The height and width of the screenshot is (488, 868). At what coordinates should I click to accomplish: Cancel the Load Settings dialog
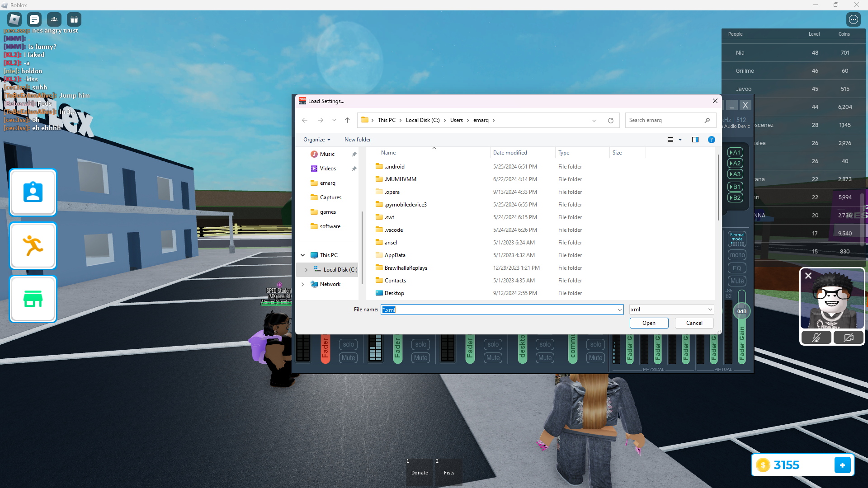click(x=694, y=323)
